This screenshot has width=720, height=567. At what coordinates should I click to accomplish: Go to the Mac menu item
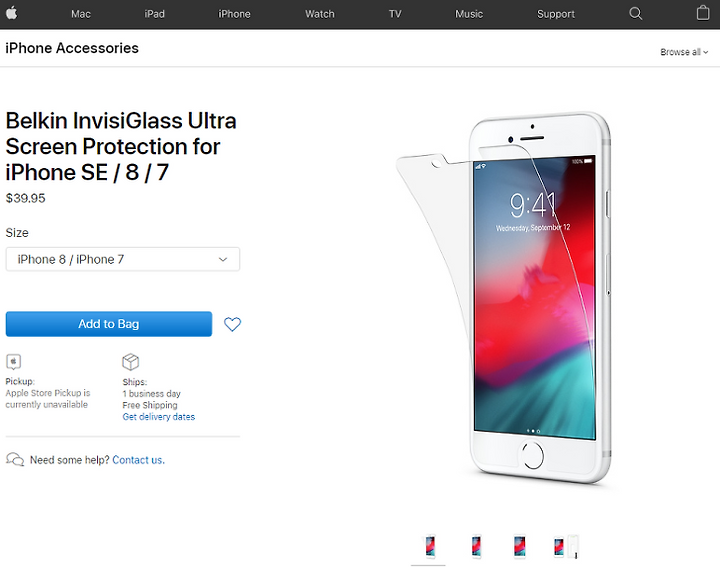(81, 14)
